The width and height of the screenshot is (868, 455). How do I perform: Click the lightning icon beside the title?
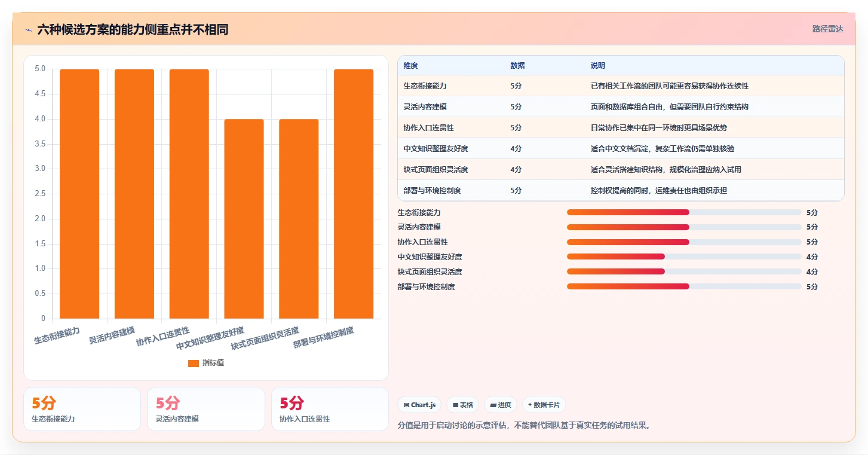click(28, 30)
